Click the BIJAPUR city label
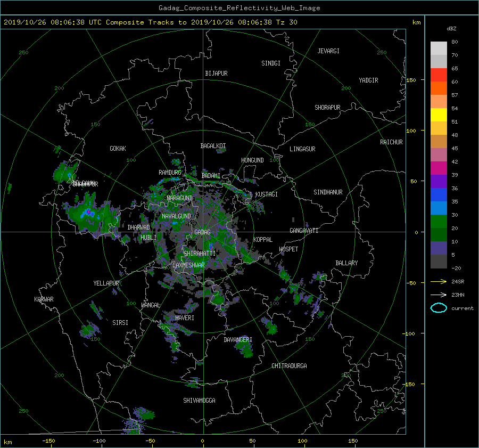This screenshot has height=448, width=479. tap(216, 74)
